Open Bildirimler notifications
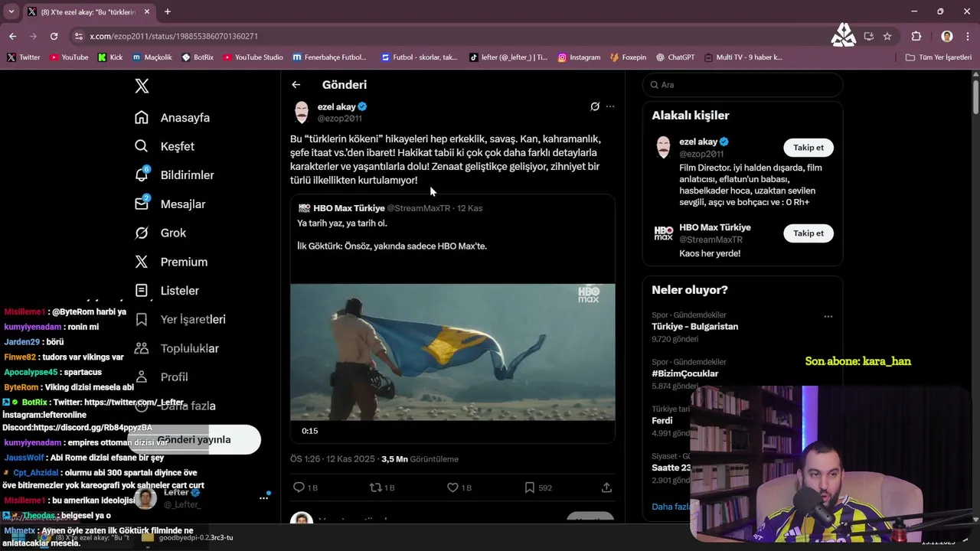The height and width of the screenshot is (551, 980). pyautogui.click(x=175, y=175)
